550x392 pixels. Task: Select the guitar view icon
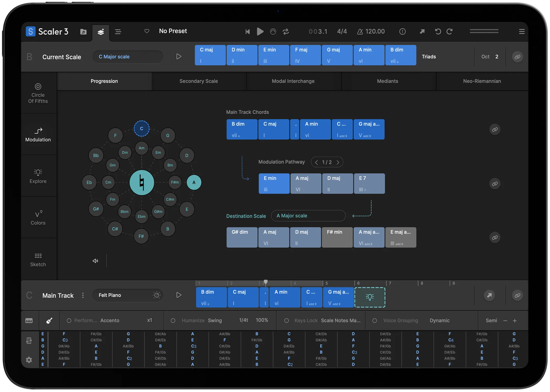tap(49, 321)
